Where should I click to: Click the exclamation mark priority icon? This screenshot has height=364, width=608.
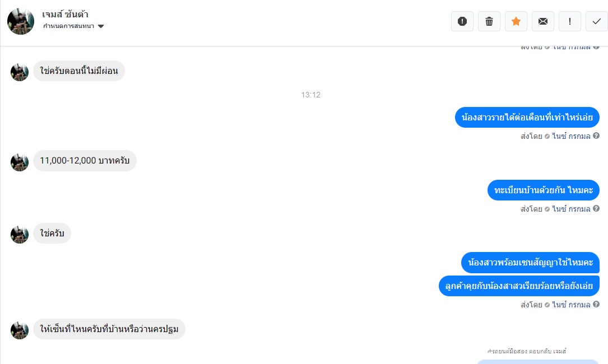(569, 21)
